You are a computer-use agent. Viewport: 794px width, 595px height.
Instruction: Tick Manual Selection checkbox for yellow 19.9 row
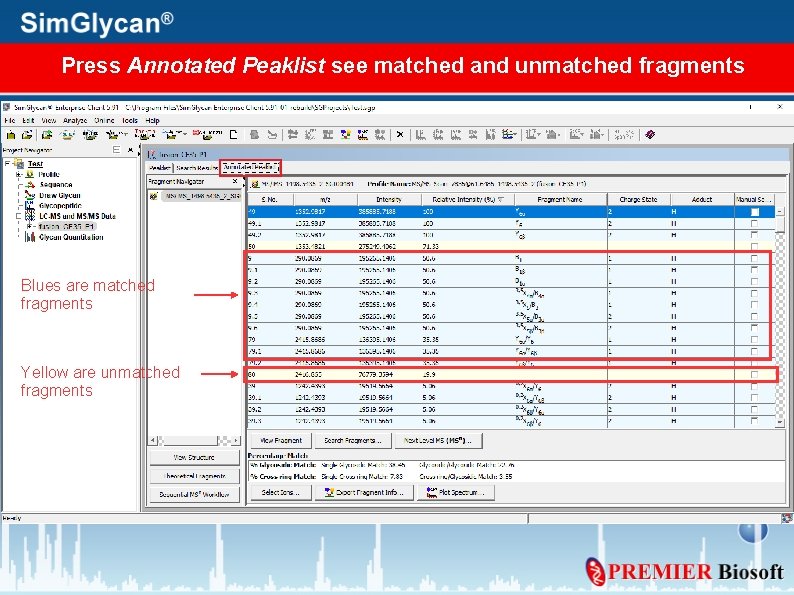[755, 375]
